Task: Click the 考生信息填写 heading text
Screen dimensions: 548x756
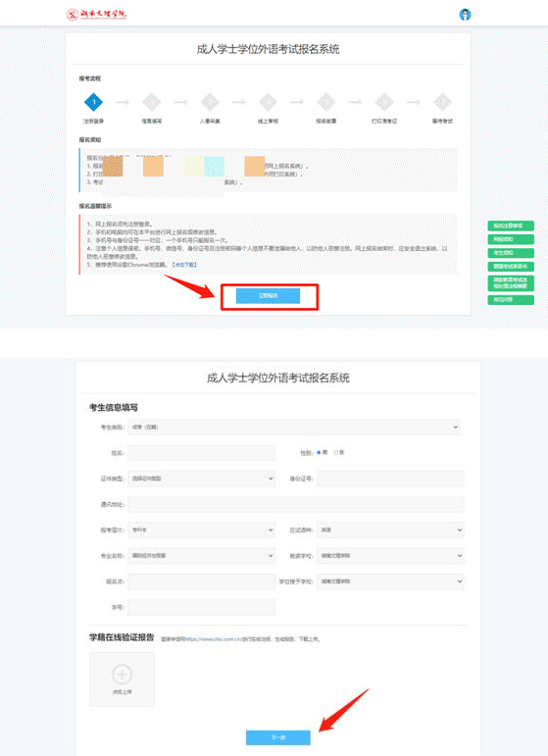Action: pyautogui.click(x=114, y=408)
